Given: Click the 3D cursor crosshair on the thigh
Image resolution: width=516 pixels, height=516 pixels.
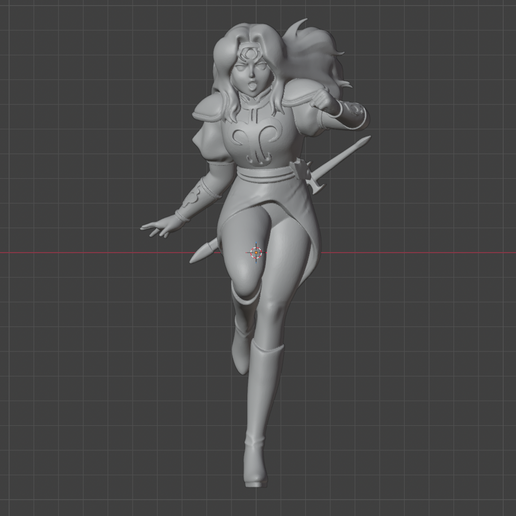Looking at the screenshot, I should (x=256, y=253).
